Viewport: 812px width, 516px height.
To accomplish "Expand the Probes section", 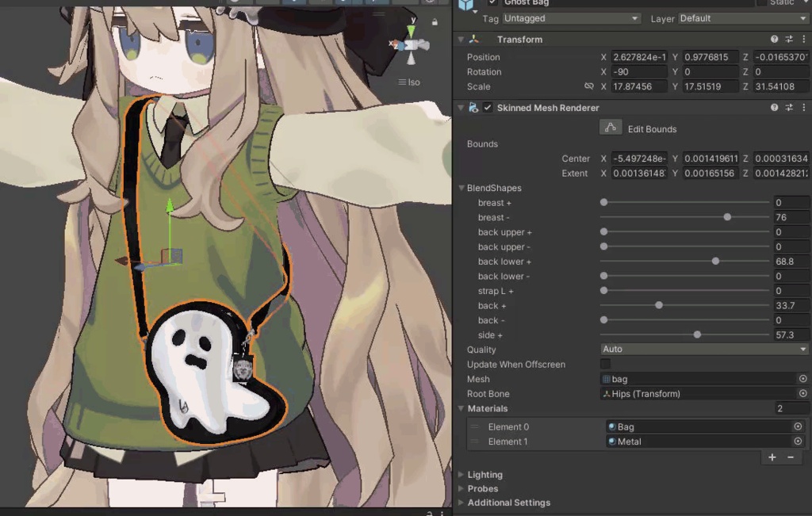I will click(461, 488).
